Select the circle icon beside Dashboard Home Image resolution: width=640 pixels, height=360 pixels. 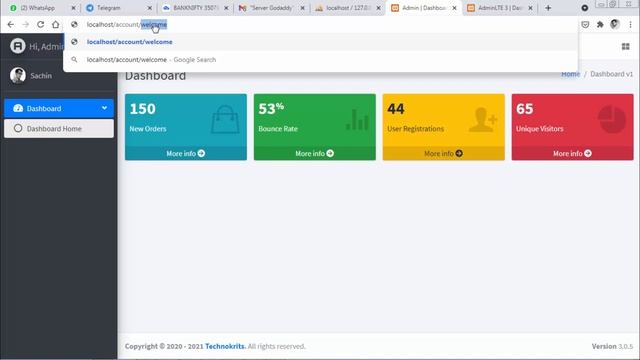(x=18, y=128)
